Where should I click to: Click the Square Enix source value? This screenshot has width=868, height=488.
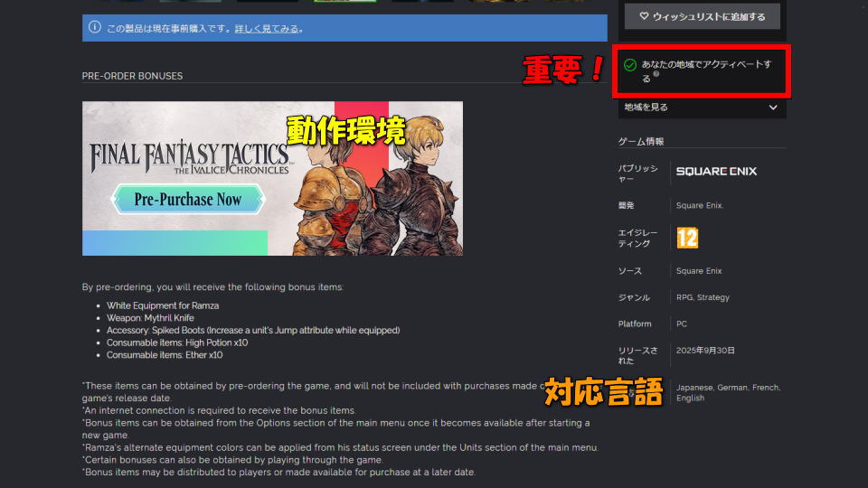pyautogui.click(x=699, y=270)
